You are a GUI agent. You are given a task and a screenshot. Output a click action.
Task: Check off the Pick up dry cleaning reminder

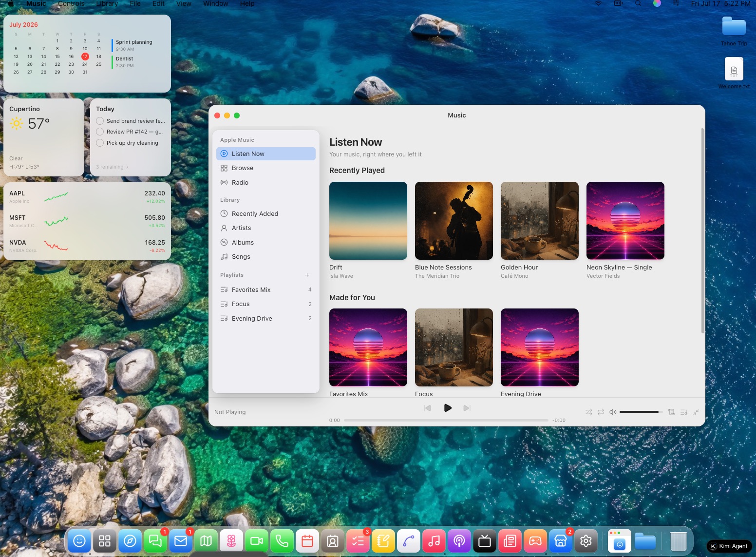point(100,143)
